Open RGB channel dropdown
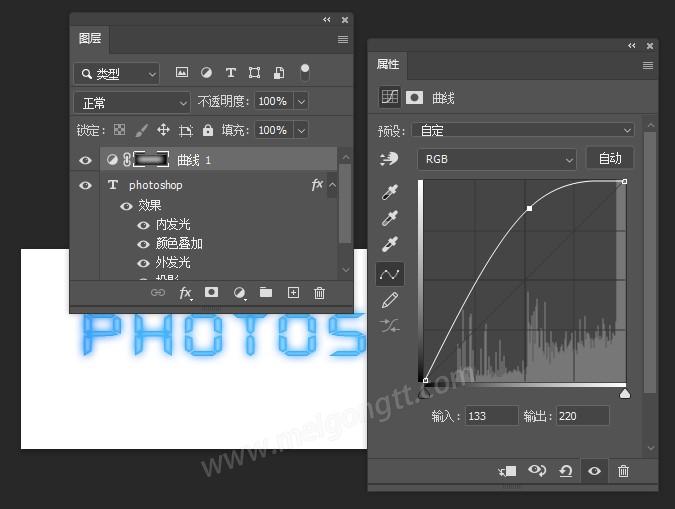Viewport: 675px width, 509px height. (x=496, y=159)
